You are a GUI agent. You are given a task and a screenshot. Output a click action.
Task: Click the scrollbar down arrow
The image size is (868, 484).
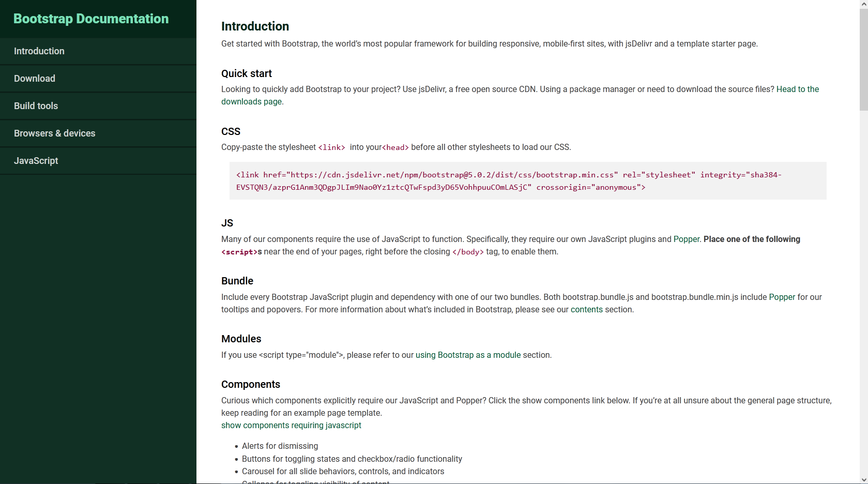click(863, 480)
